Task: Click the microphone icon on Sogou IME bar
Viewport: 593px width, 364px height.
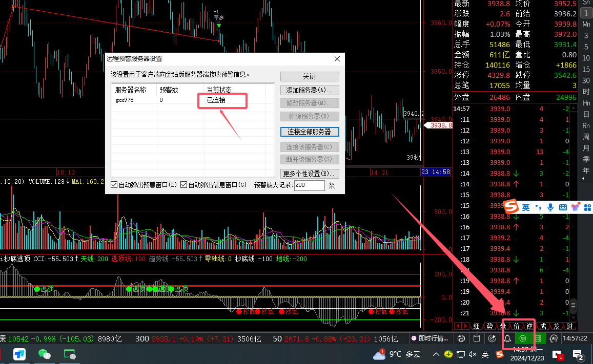Action: pos(550,207)
